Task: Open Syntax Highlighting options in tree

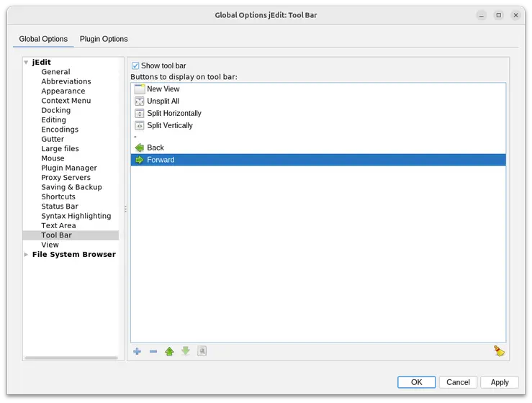Action: (76, 216)
